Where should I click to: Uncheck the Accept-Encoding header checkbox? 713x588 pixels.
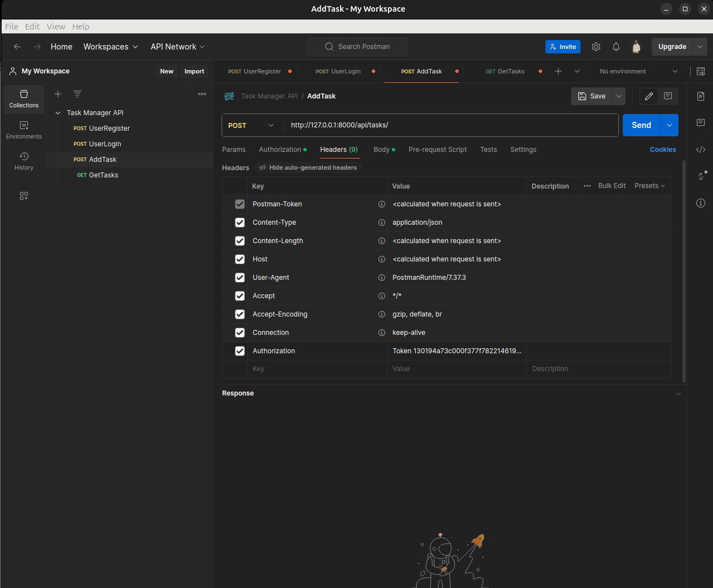tap(240, 314)
